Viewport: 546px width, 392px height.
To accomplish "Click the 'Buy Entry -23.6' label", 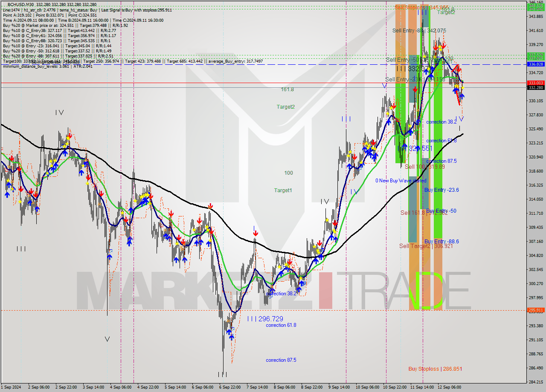I will coord(441,190).
